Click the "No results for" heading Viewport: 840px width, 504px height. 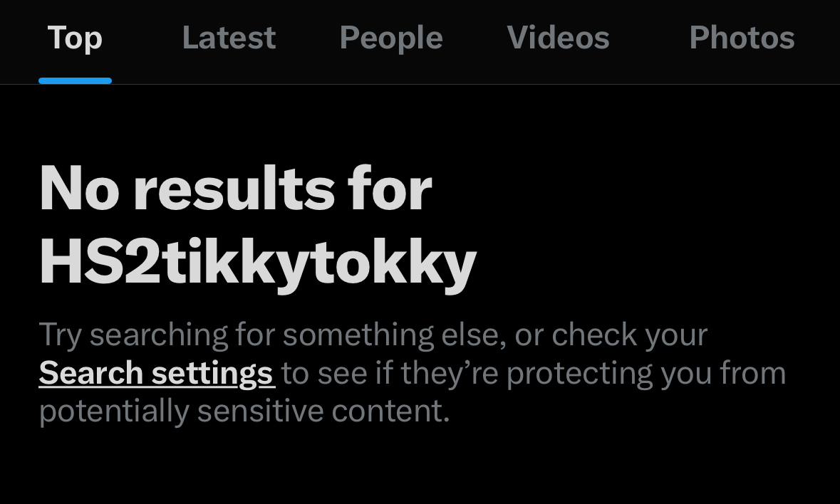pyautogui.click(x=236, y=189)
